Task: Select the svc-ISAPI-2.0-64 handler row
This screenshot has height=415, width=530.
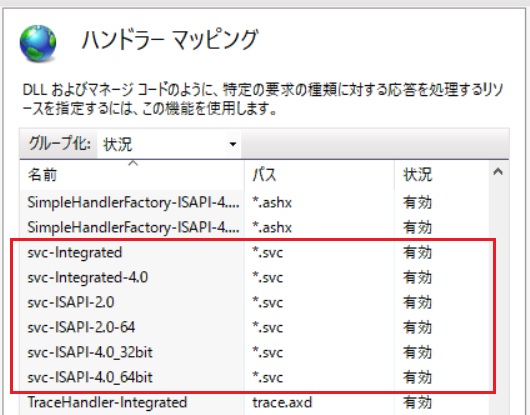Action: coord(254,327)
